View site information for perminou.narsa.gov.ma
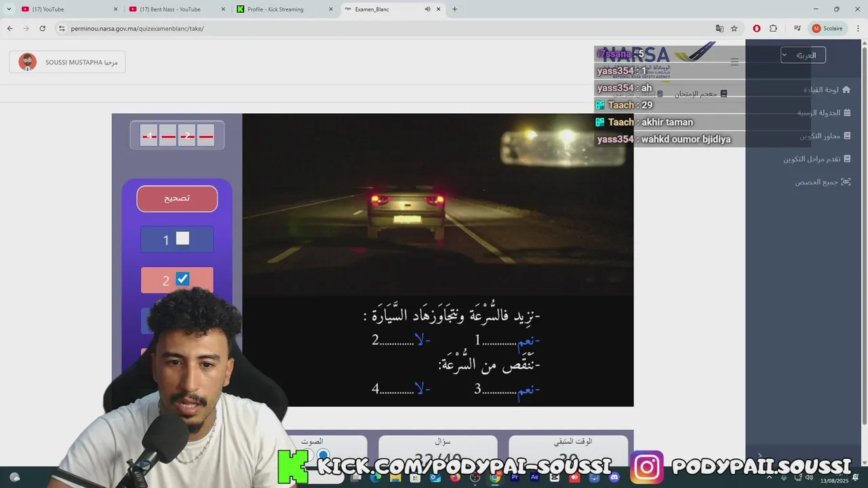Image resolution: width=868 pixels, height=488 pixels. [62, 28]
